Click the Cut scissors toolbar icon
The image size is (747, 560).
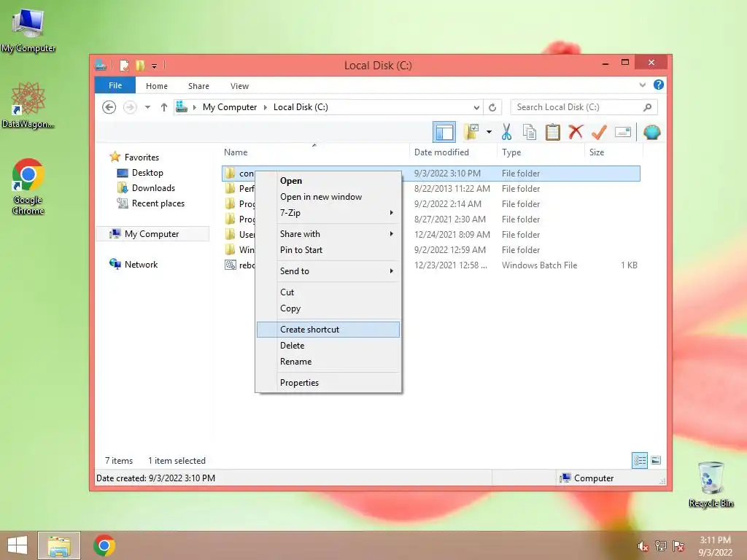(506, 132)
